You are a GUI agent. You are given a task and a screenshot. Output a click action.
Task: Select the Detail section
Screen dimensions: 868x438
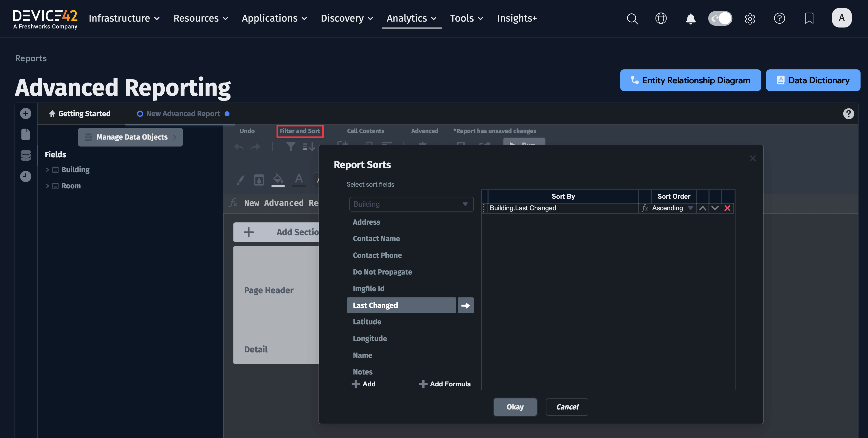click(276, 350)
